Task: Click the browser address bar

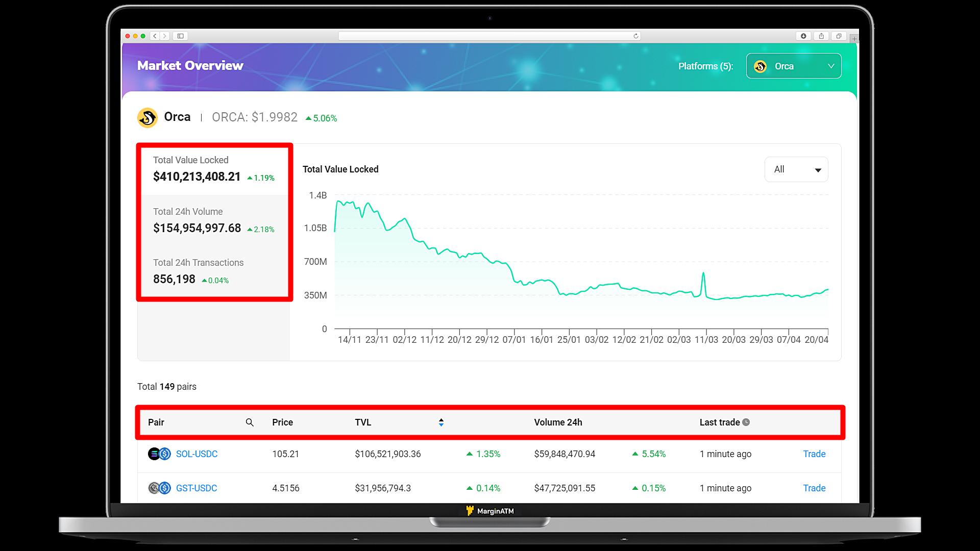Action: click(x=489, y=36)
